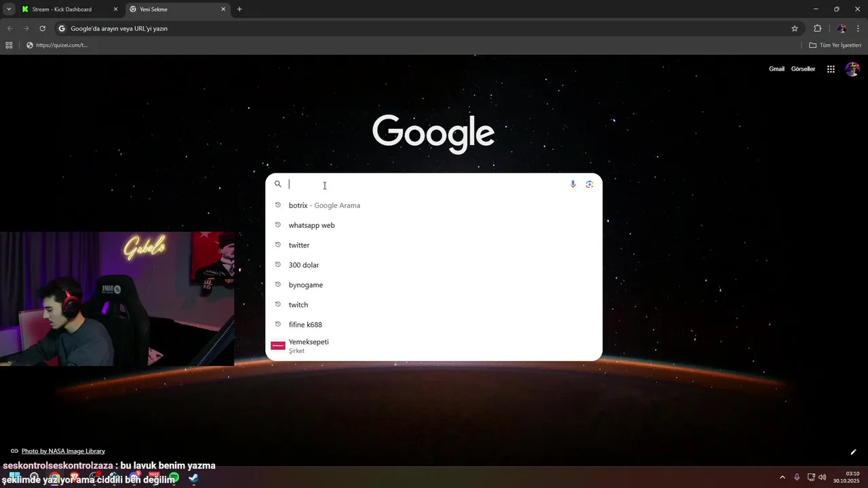Open the Görseller link

(803, 69)
